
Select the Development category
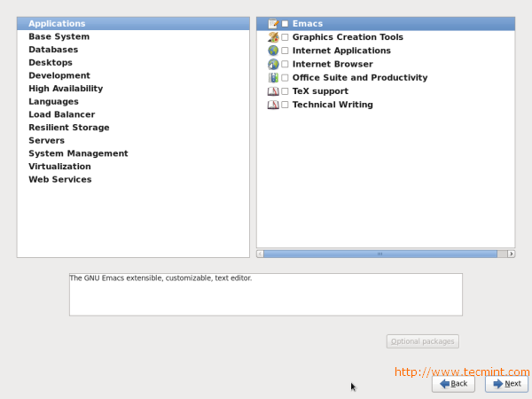pyautogui.click(x=133, y=75)
